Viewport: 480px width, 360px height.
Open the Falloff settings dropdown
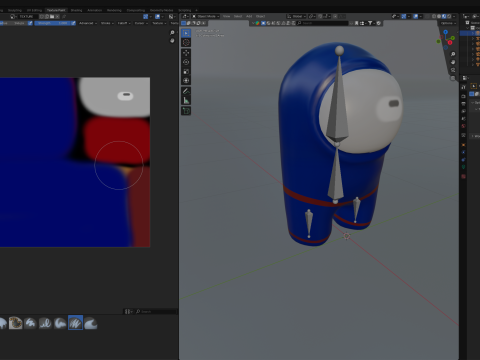pyautogui.click(x=124, y=23)
